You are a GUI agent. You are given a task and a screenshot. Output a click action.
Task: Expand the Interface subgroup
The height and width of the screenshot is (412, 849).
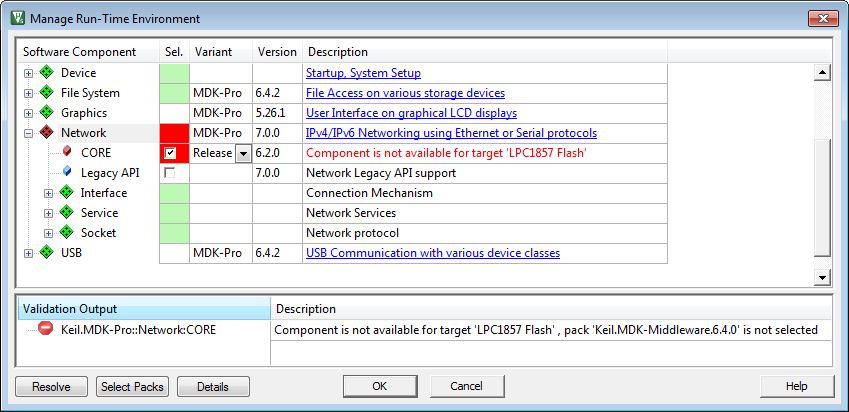(48, 193)
